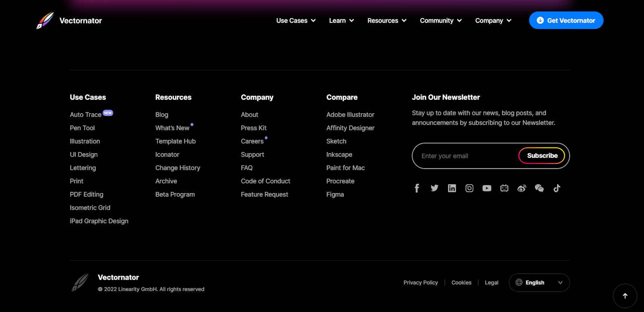Open the Privacy Policy link
The image size is (644, 312).
(421, 283)
